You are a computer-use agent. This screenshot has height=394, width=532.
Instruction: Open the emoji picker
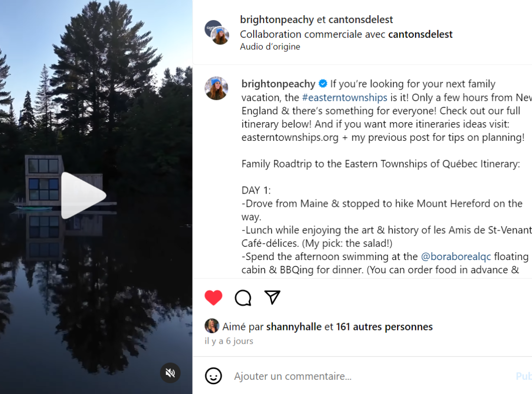[x=213, y=376]
